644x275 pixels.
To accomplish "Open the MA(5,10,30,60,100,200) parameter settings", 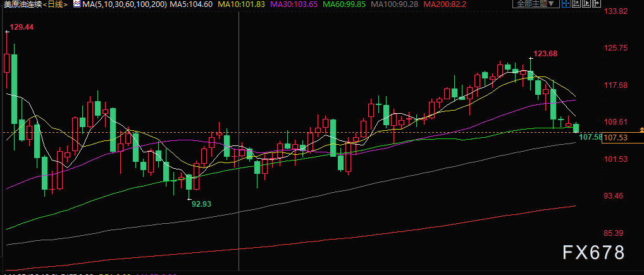I will (x=125, y=4).
